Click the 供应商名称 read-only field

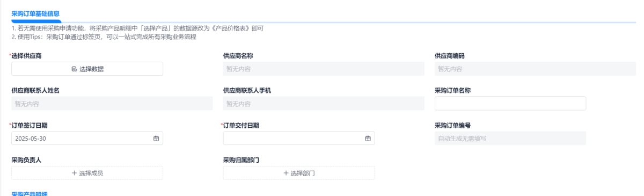tap(324, 69)
